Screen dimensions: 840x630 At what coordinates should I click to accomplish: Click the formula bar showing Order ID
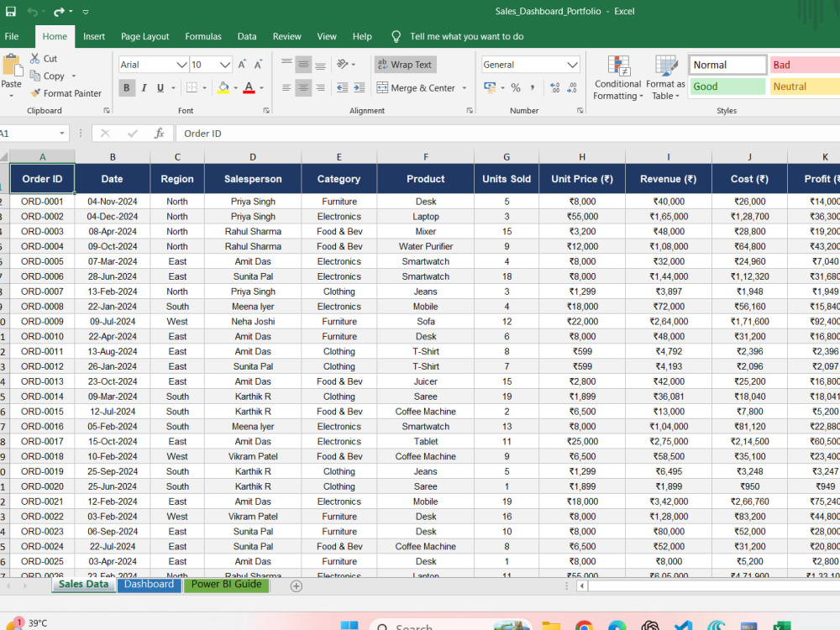click(x=507, y=134)
